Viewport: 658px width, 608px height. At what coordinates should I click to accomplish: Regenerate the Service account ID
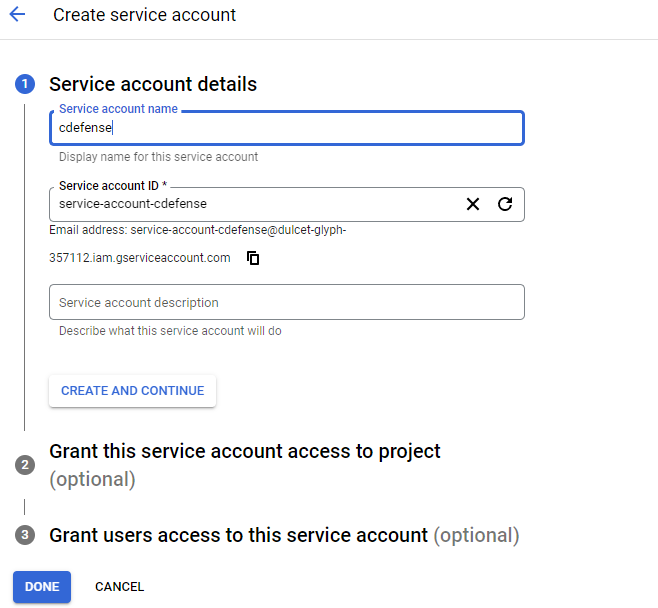(505, 204)
